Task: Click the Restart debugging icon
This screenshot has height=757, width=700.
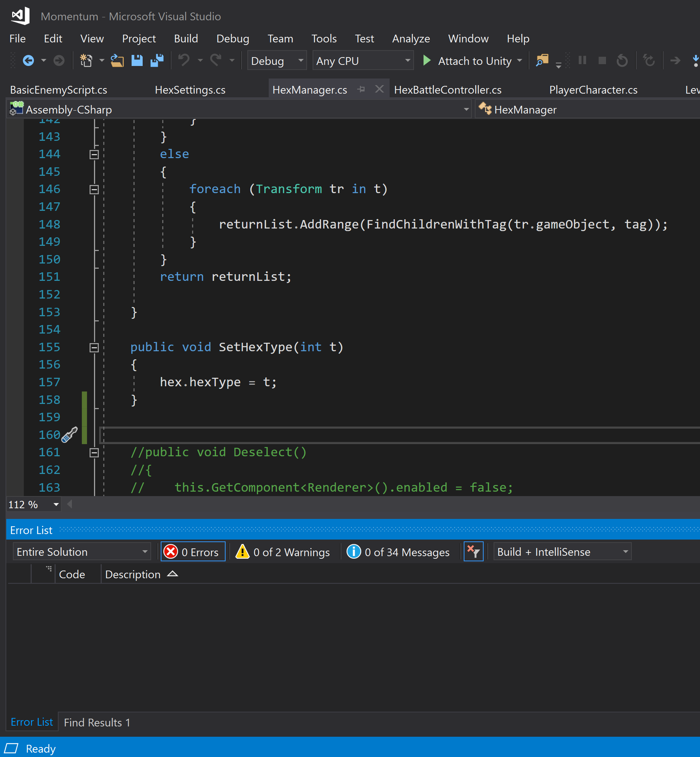Action: coord(622,60)
